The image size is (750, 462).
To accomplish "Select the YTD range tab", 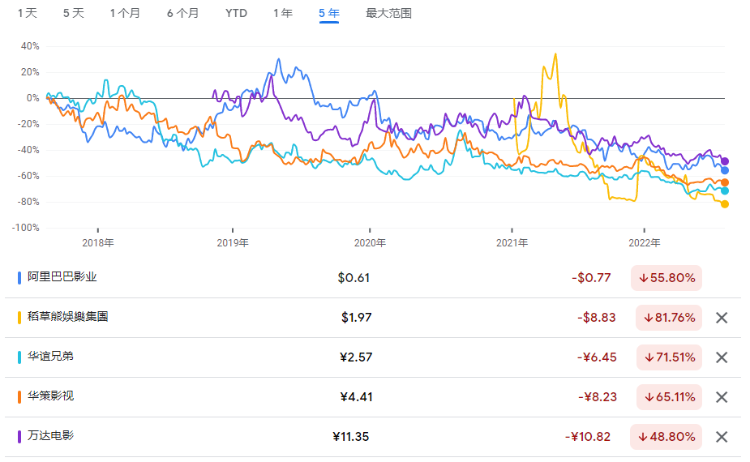I will 236,13.
